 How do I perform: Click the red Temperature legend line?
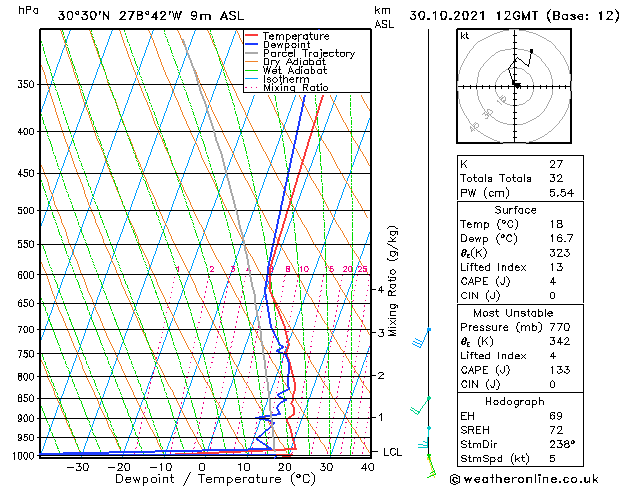pos(252,36)
